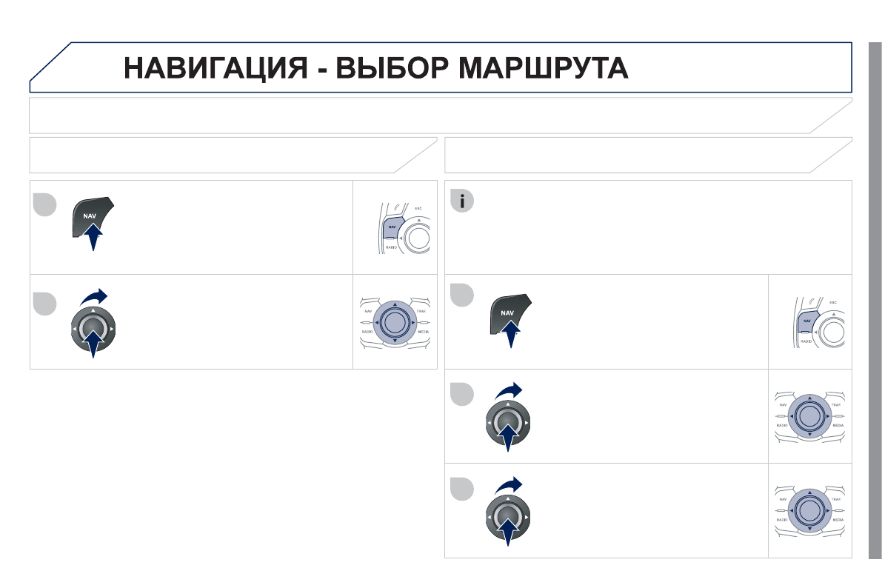Click the info "i" icon
Viewport: 882px width, 588px height.
[x=463, y=202]
